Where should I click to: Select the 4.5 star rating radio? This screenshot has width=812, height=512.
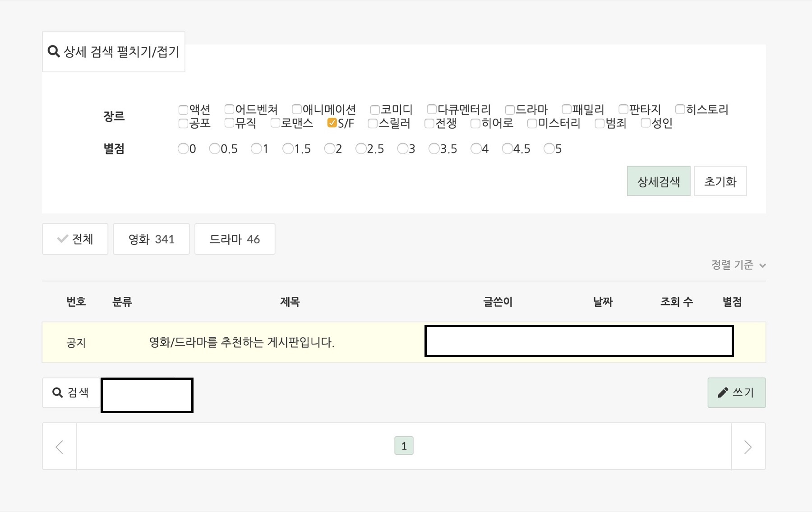(x=507, y=149)
